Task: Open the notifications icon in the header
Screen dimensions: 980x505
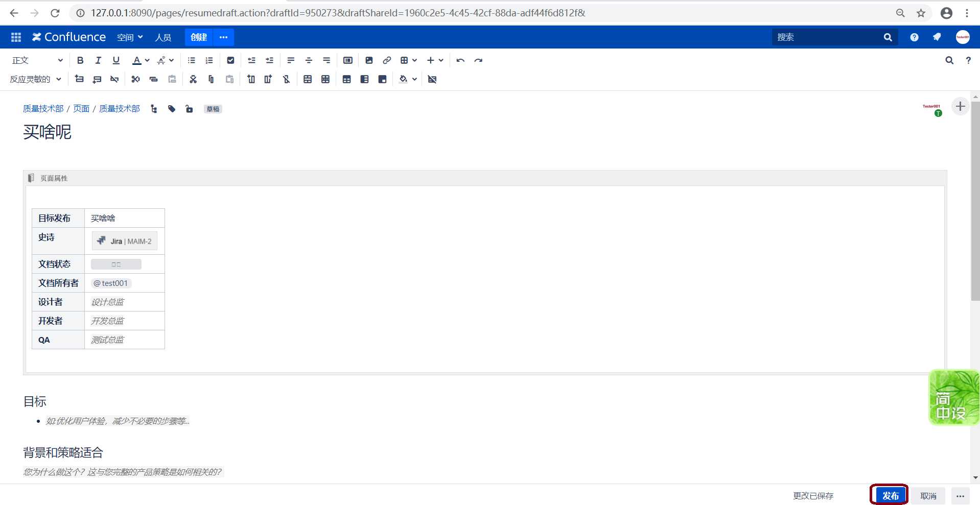Action: point(937,37)
